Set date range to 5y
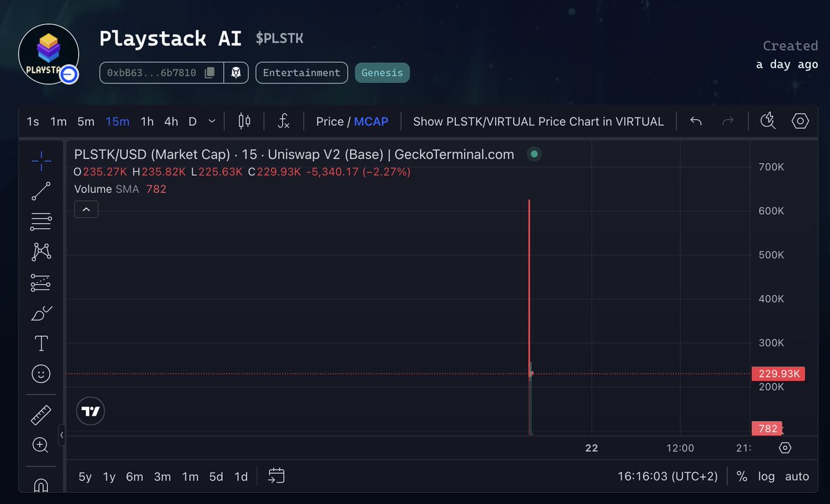This screenshot has width=830, height=504. (x=85, y=476)
